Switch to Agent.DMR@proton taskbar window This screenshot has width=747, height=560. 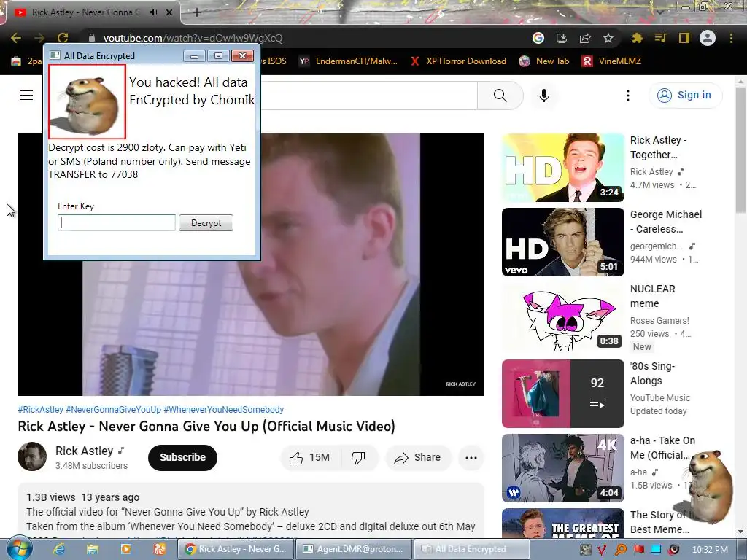(x=353, y=549)
